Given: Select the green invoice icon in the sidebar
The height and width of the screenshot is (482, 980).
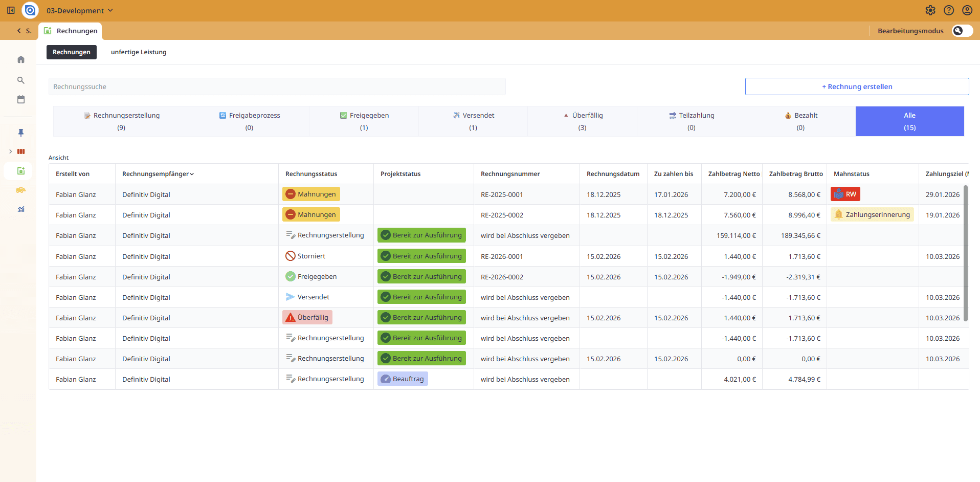Looking at the screenshot, I should pos(20,171).
